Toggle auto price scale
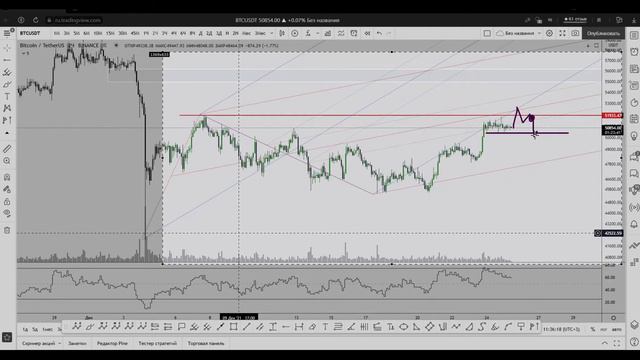This screenshot has width=640, height=360. [617, 329]
